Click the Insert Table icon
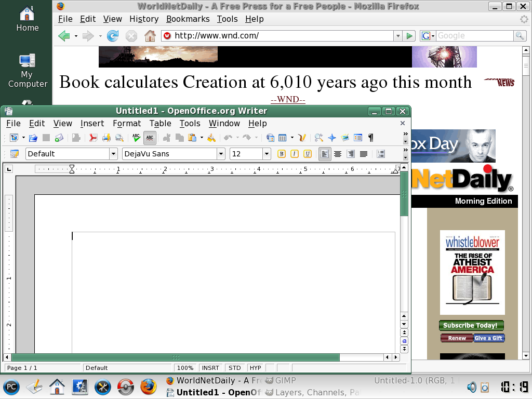The height and width of the screenshot is (399, 532). tap(282, 138)
